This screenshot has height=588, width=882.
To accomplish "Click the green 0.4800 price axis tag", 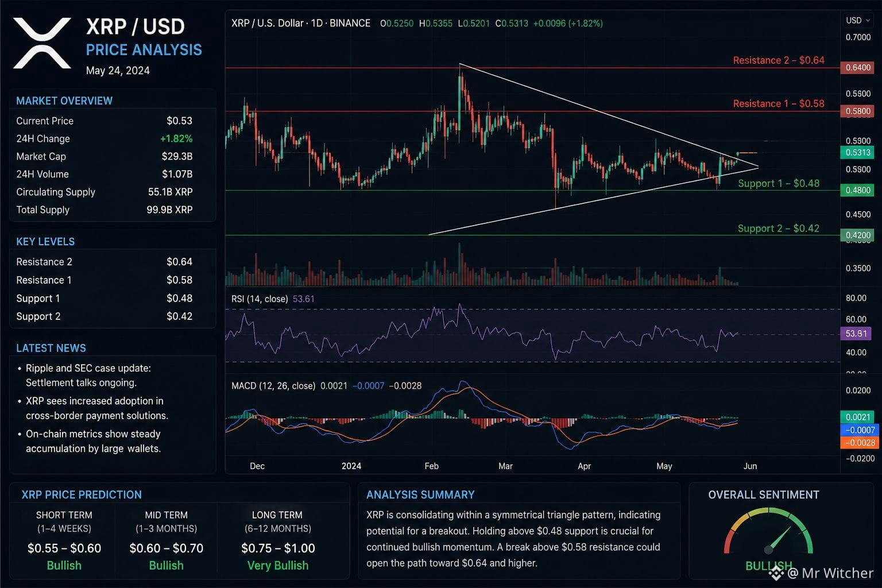I will pos(858,190).
